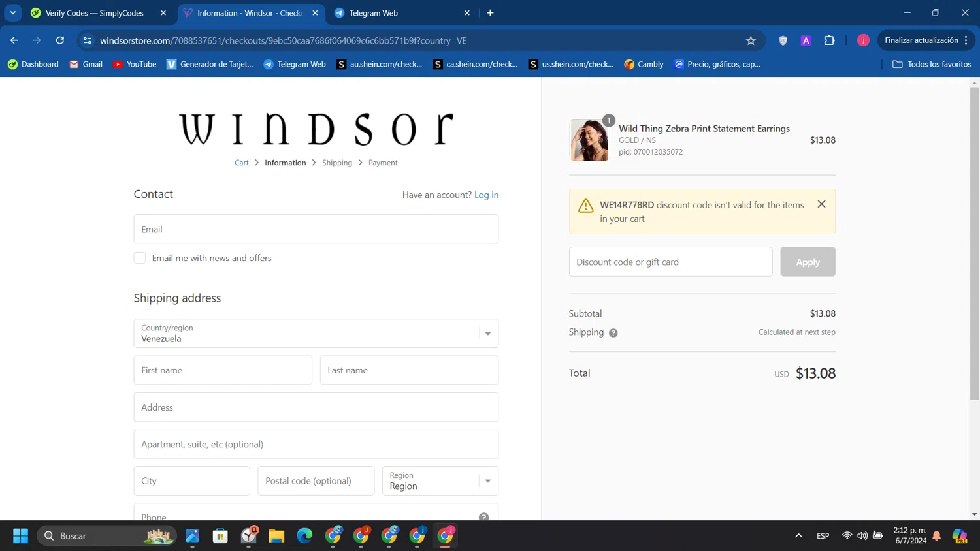Open File Explorer from taskbar
This screenshot has height=551, width=980.
276,536
